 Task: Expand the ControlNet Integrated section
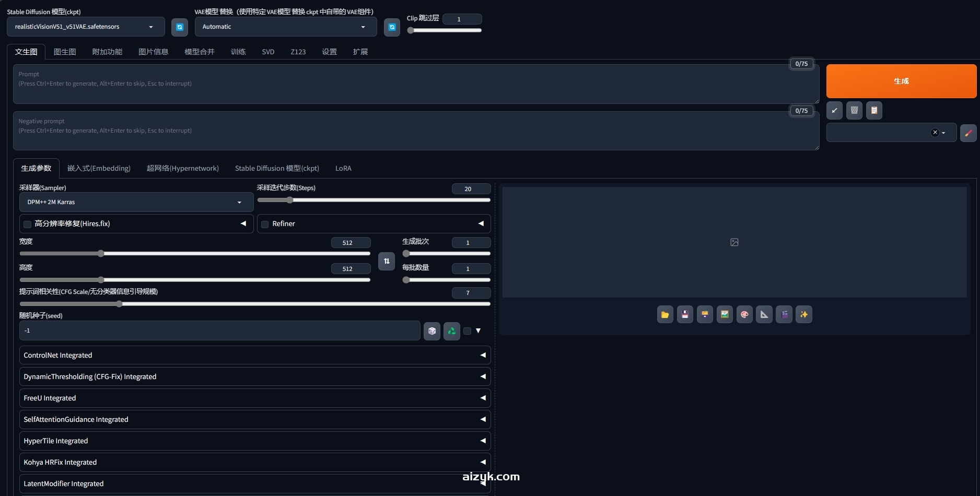click(x=254, y=356)
